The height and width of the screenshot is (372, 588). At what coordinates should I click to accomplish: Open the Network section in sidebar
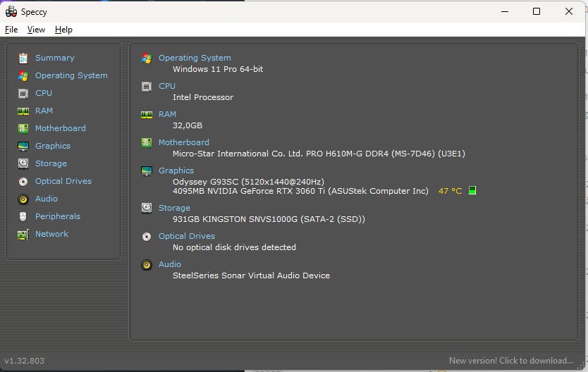tap(51, 234)
